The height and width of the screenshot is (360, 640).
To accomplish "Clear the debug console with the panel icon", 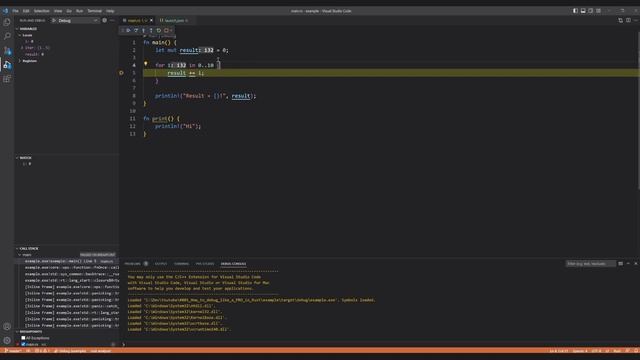I will 620,264.
